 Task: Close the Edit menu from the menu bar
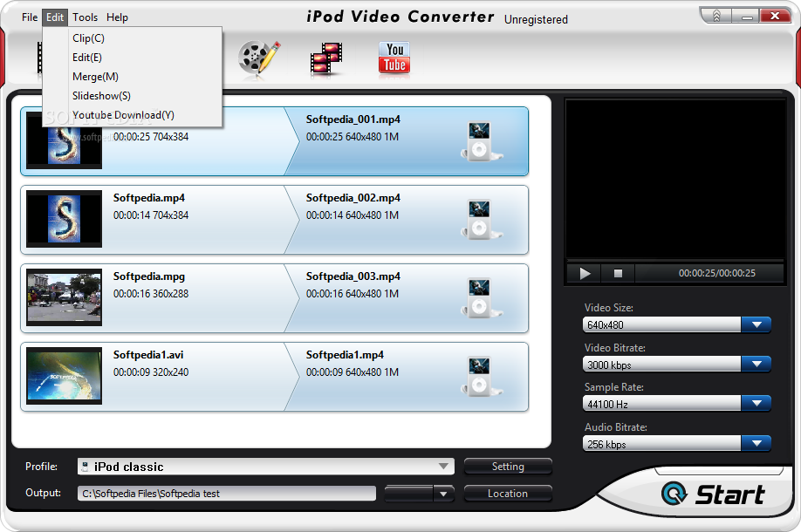pos(55,17)
